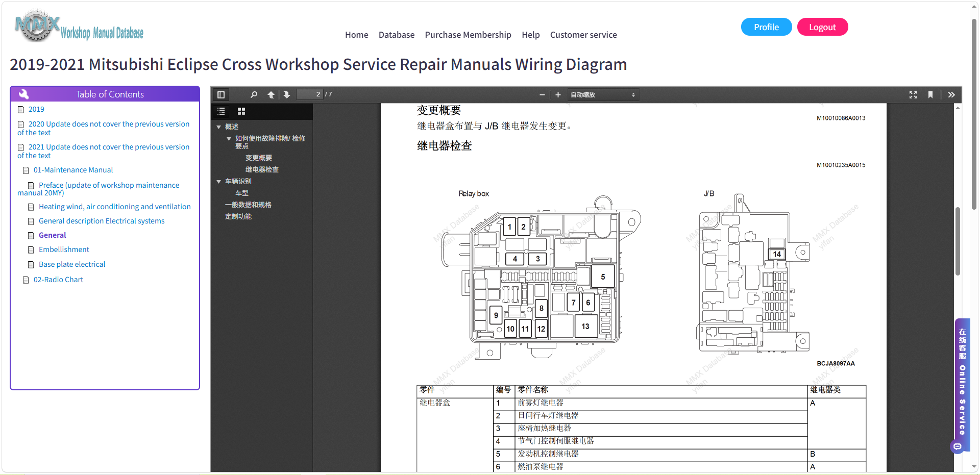Select the General chapter link
Image resolution: width=980 pixels, height=475 pixels.
click(53, 235)
